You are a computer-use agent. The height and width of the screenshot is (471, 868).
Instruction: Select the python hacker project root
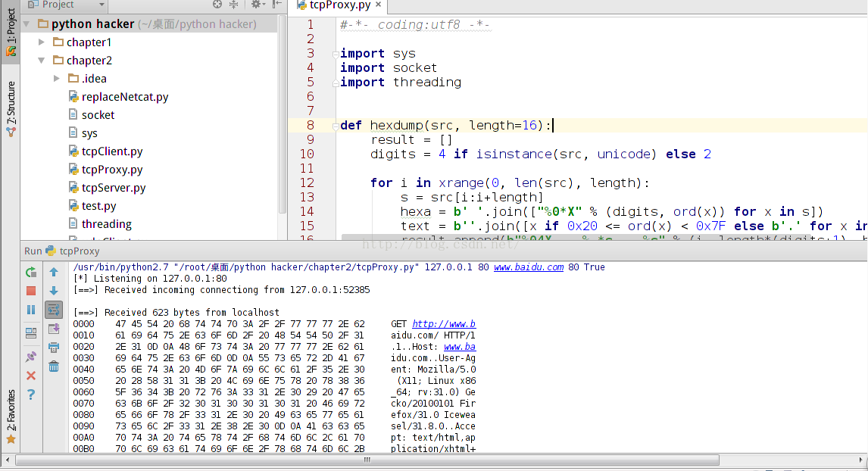(x=92, y=24)
